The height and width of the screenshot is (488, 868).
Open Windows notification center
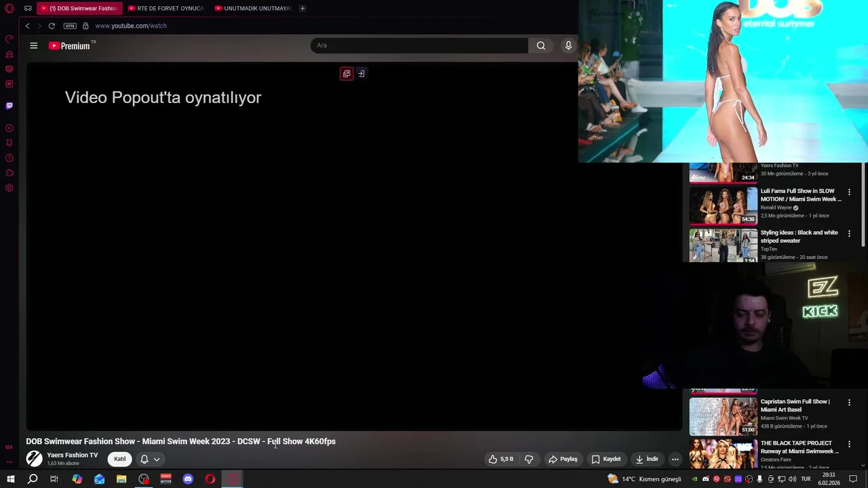tap(853, 479)
